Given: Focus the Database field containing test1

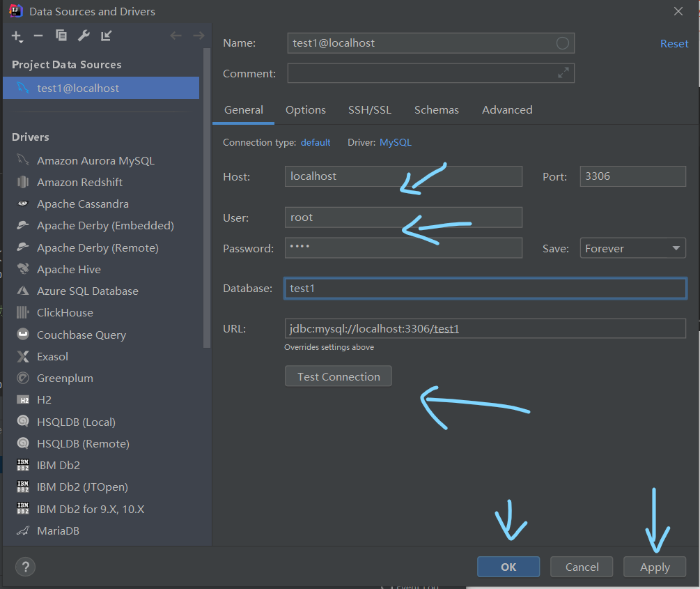Looking at the screenshot, I should coord(485,289).
